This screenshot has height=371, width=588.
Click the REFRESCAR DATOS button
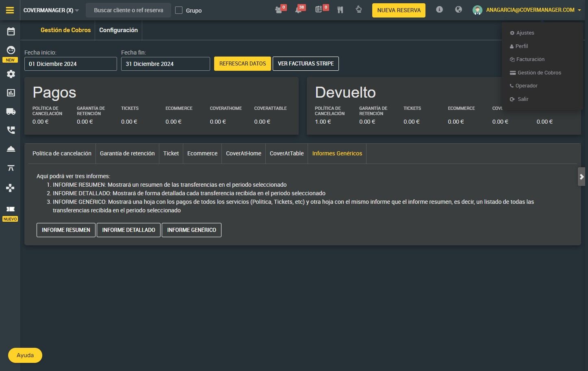coord(243,63)
